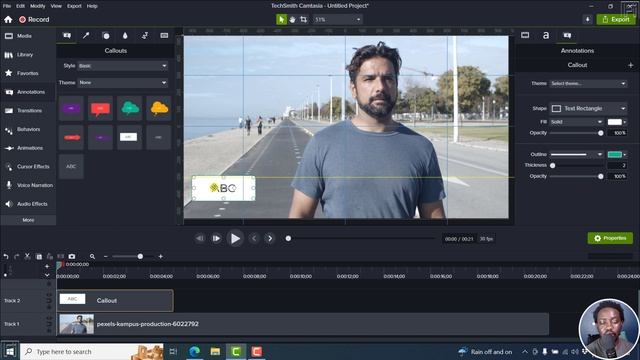Switch to the Sketch Motion annotation tab

(x=144, y=36)
